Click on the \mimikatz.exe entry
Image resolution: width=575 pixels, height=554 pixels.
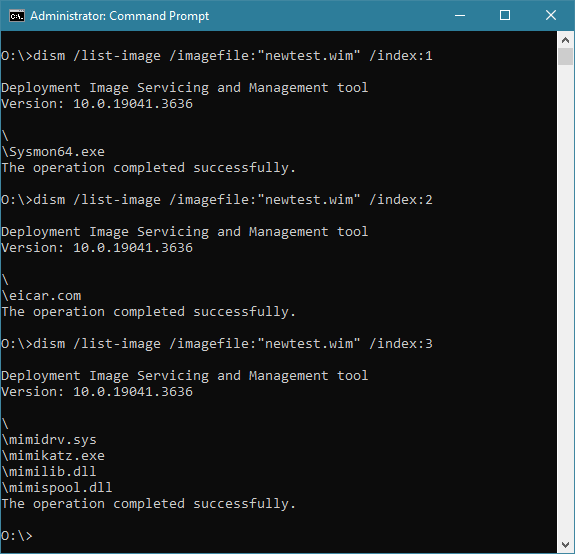tap(53, 456)
